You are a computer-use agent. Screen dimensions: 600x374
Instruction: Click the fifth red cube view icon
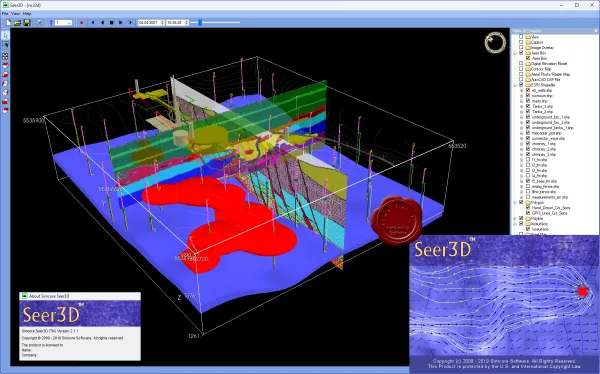[5, 101]
